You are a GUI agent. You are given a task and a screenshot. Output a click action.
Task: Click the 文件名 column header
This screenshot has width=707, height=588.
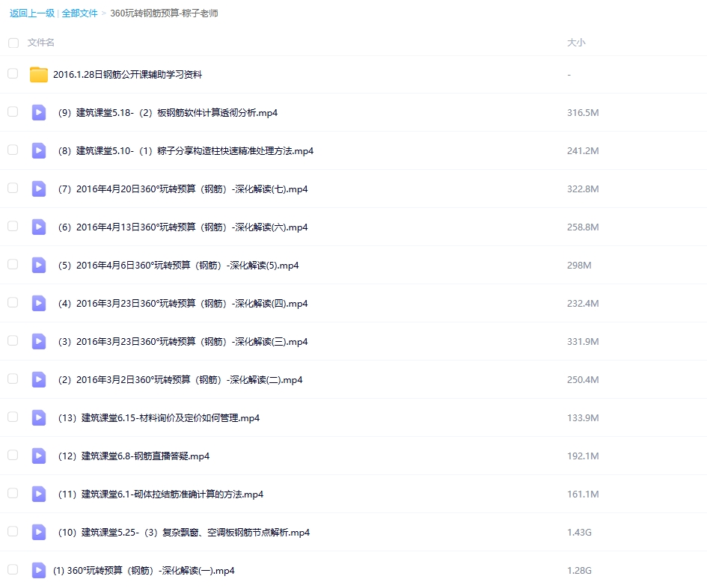pyautogui.click(x=41, y=43)
